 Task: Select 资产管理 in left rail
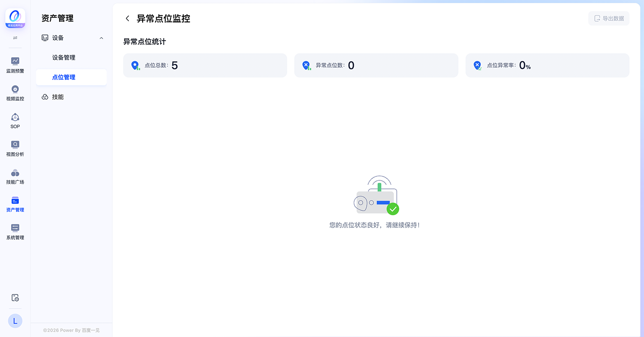[15, 204]
